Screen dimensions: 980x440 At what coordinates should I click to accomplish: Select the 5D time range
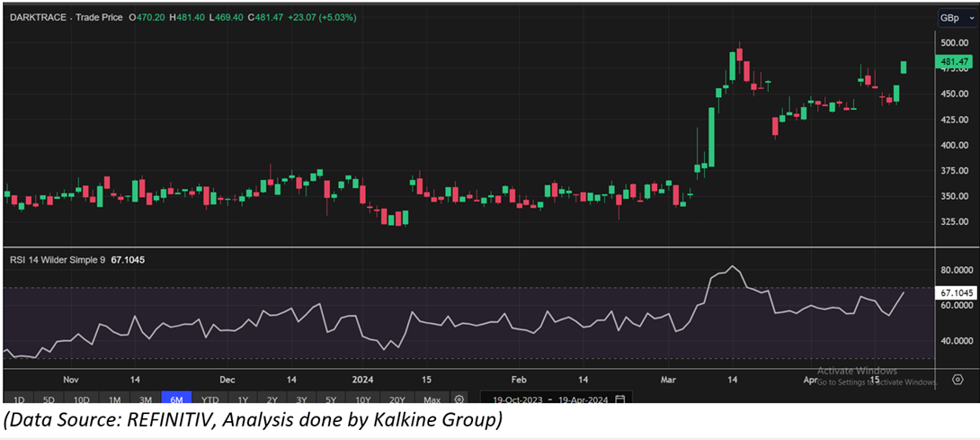click(x=49, y=400)
